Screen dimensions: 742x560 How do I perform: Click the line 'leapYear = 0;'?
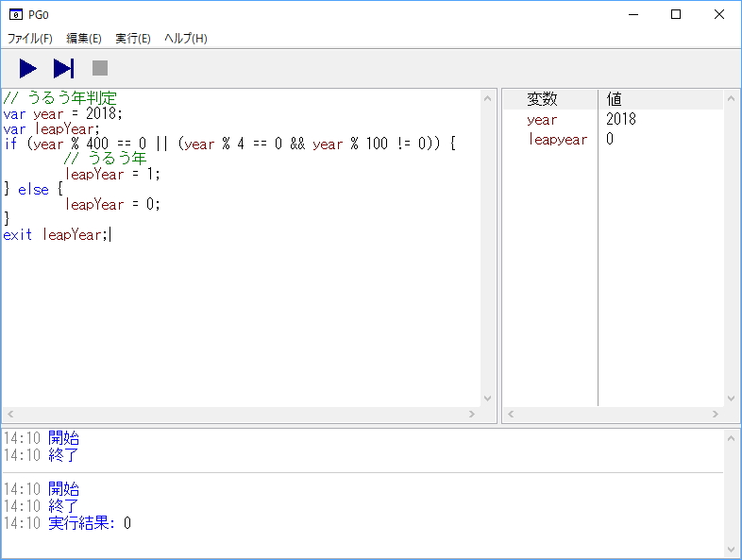[112, 205]
